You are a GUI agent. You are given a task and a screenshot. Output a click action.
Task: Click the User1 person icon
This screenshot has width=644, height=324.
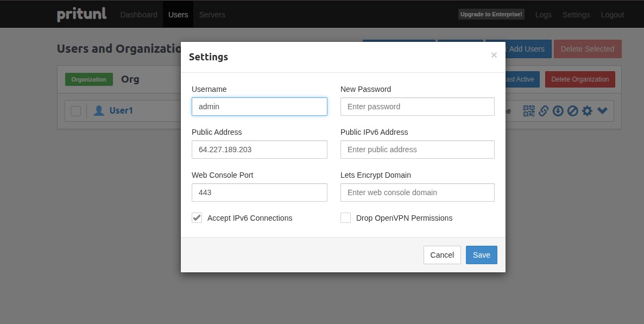point(99,111)
